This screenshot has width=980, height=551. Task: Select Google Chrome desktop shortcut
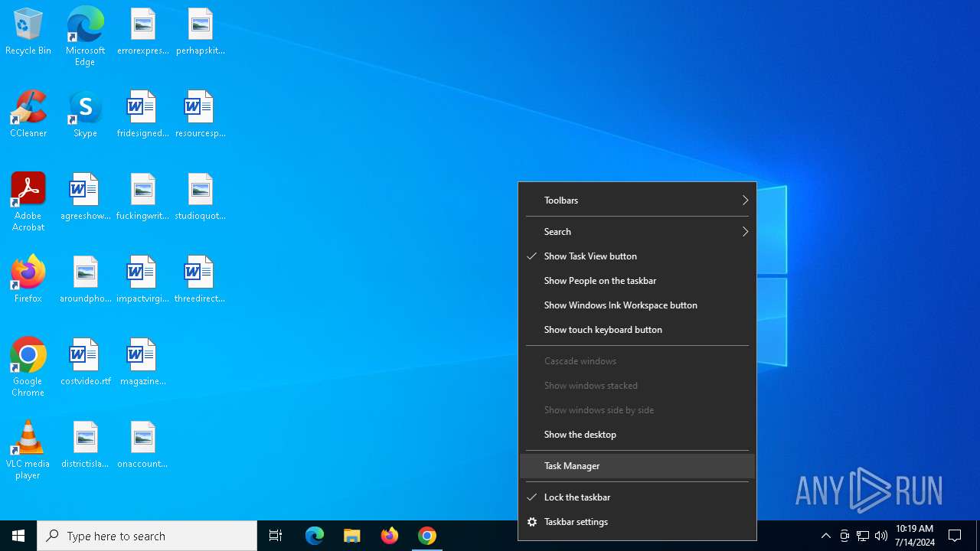point(28,367)
